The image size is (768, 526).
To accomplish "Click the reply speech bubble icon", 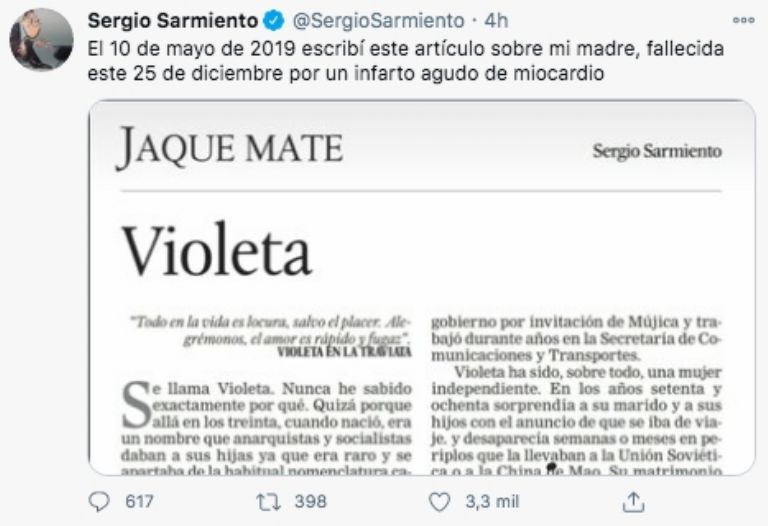I will point(100,500).
